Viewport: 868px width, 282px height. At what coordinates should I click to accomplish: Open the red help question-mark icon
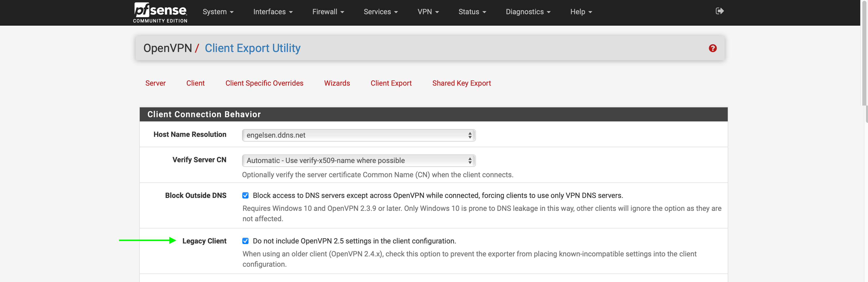click(x=713, y=48)
